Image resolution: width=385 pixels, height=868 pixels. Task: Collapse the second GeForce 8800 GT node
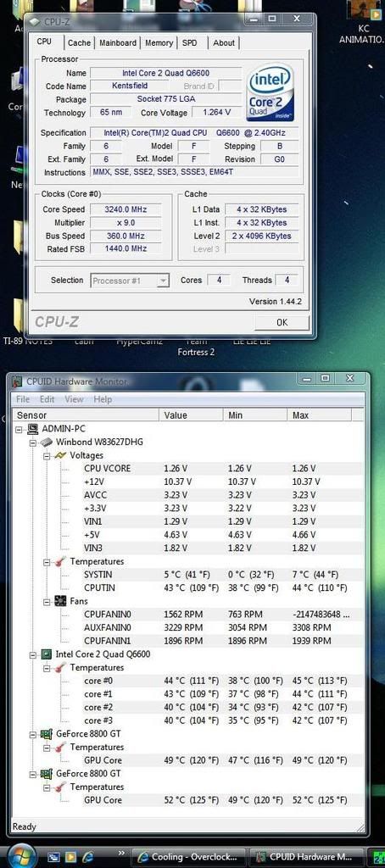tap(33, 774)
